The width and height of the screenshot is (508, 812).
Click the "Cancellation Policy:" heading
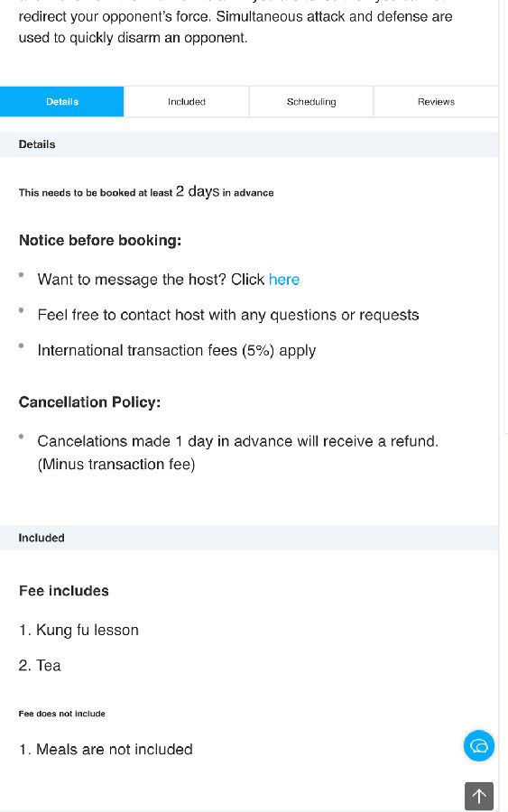pos(89,401)
